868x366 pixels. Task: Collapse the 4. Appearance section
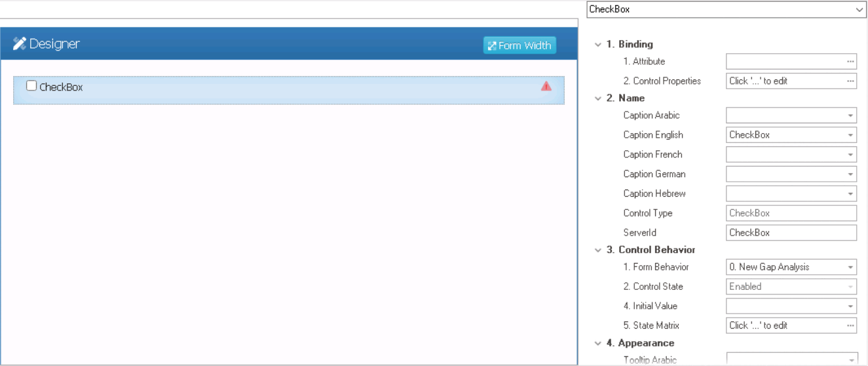pyautogui.click(x=597, y=343)
